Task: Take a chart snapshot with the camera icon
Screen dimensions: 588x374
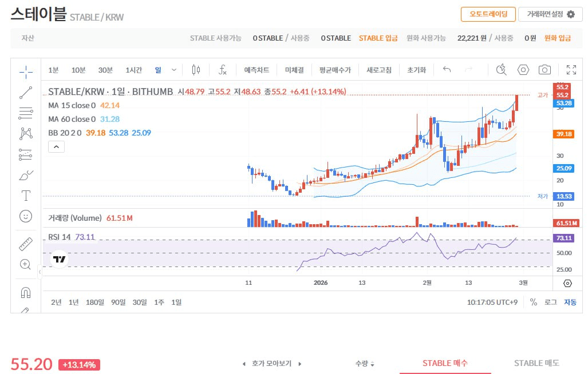Action: point(544,69)
